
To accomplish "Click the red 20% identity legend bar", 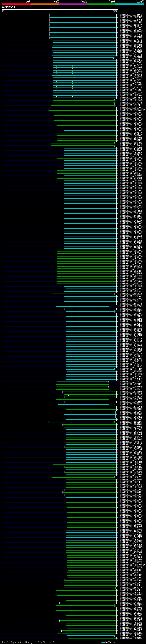I will 16,4.
